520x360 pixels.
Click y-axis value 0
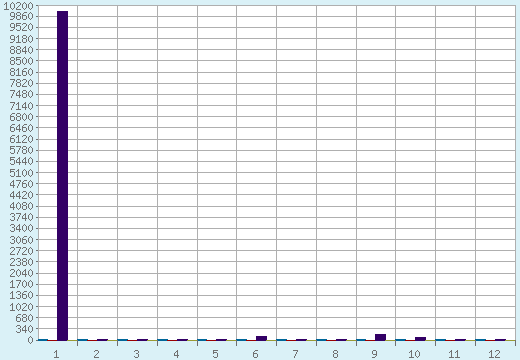[31, 340]
